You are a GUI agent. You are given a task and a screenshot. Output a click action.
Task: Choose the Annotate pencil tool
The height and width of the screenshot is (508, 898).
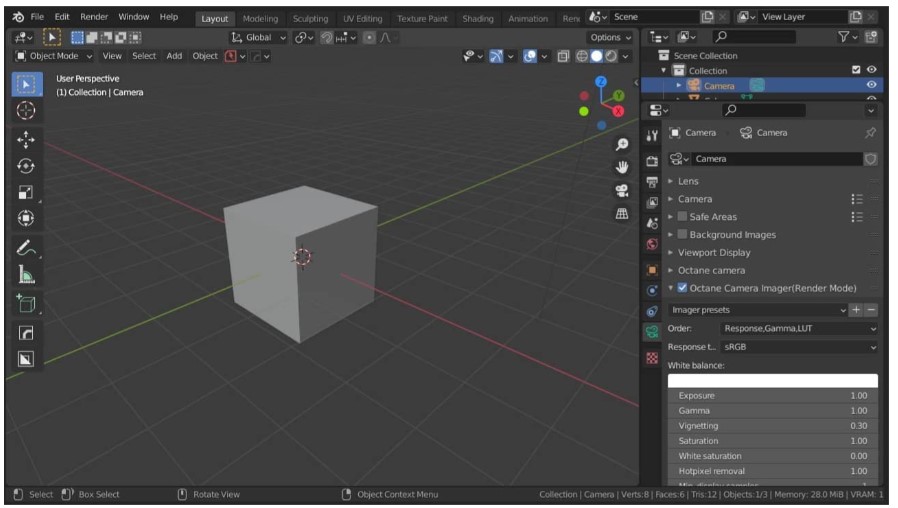point(26,247)
